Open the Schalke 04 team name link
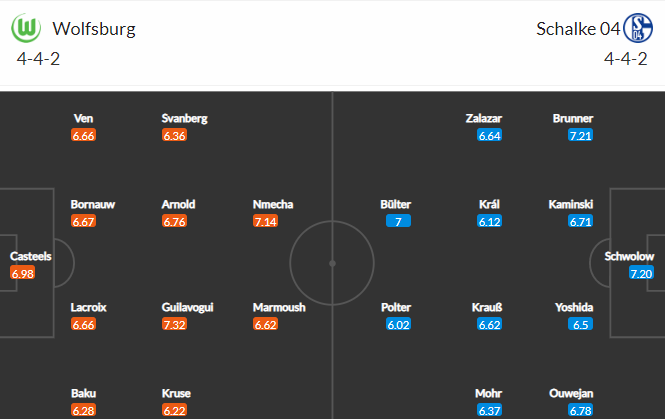The width and height of the screenshot is (665, 419). pos(578,29)
